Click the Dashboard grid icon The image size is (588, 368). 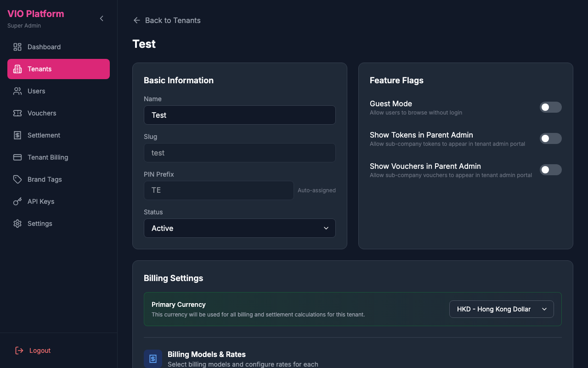17,47
